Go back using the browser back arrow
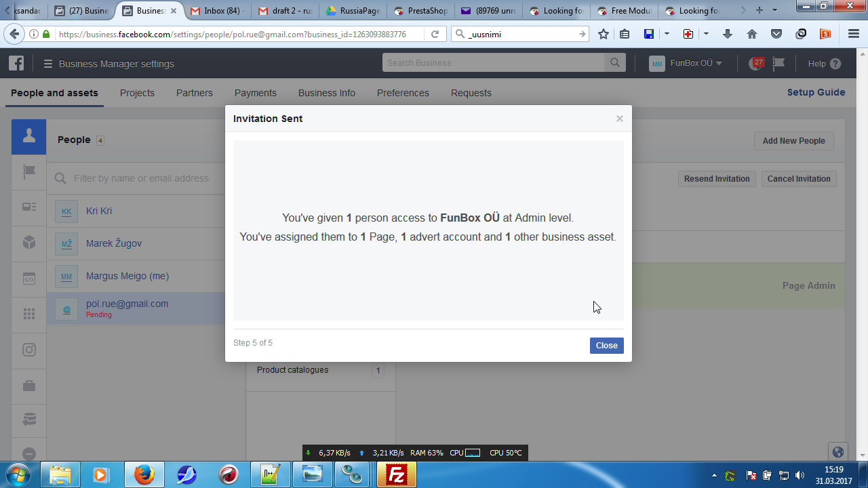868x488 pixels. [x=14, y=34]
